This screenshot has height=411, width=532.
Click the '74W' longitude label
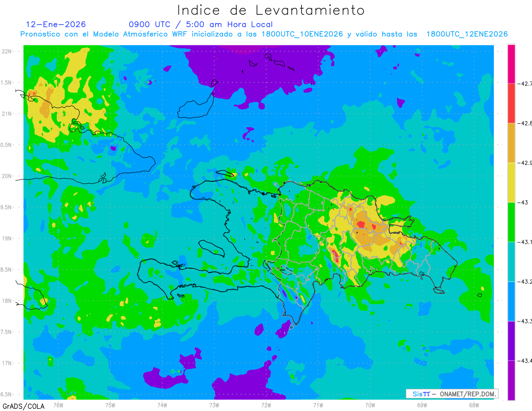point(162,404)
